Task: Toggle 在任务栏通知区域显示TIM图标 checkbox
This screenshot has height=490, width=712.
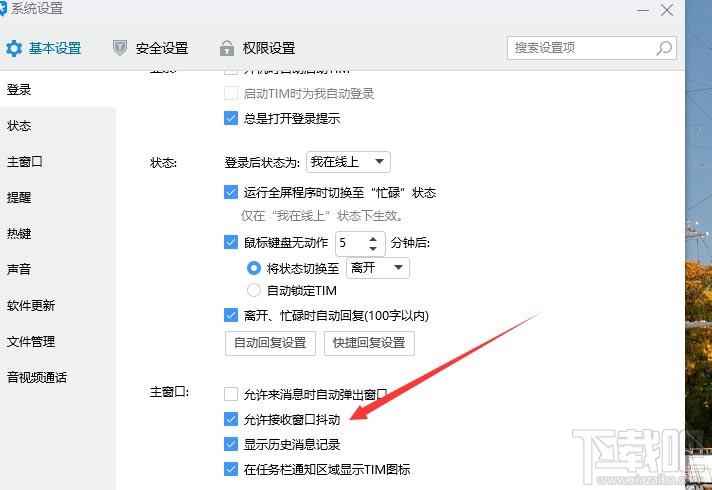Action: pos(231,469)
